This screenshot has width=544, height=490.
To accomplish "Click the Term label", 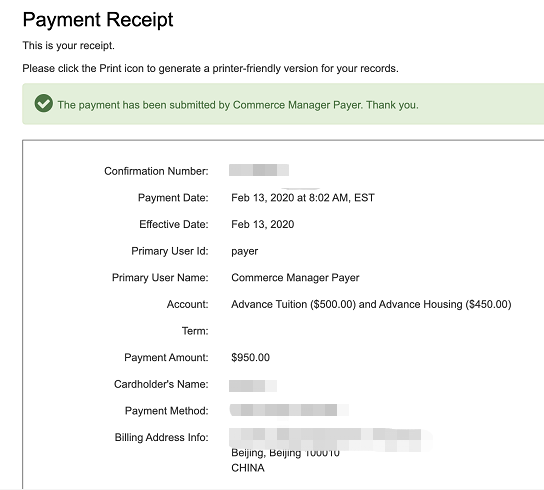I will click(195, 331).
